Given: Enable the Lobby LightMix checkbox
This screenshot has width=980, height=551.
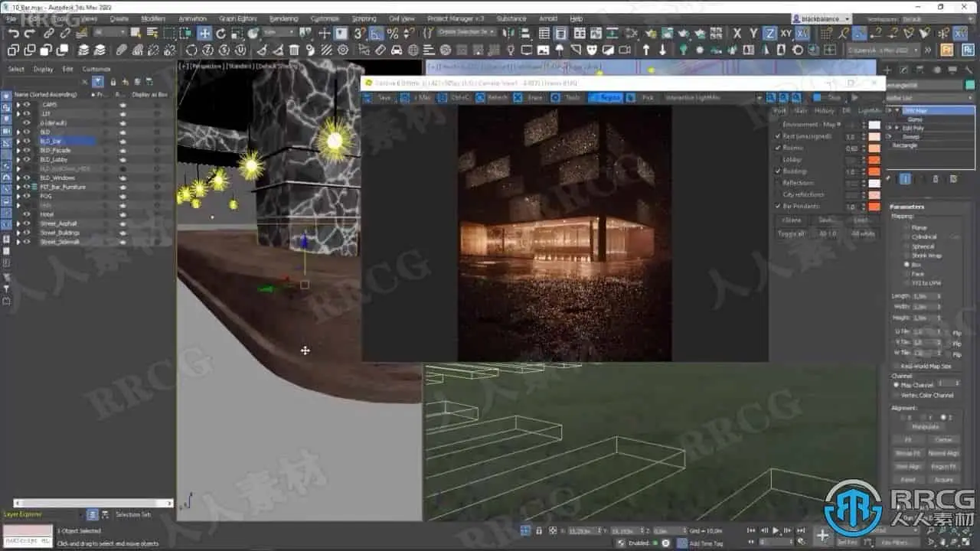Looking at the screenshot, I should pyautogui.click(x=778, y=160).
